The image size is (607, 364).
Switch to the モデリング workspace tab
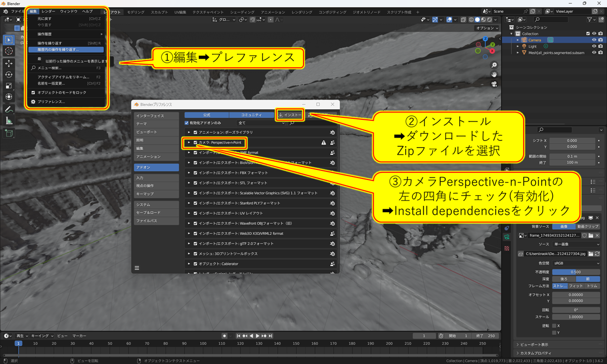pyautogui.click(x=136, y=11)
